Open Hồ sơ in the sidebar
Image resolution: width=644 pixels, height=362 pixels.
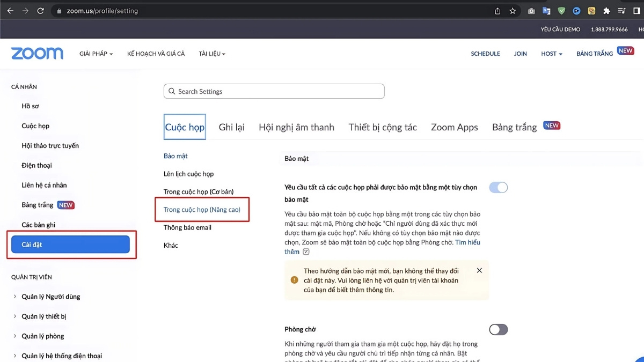31,106
